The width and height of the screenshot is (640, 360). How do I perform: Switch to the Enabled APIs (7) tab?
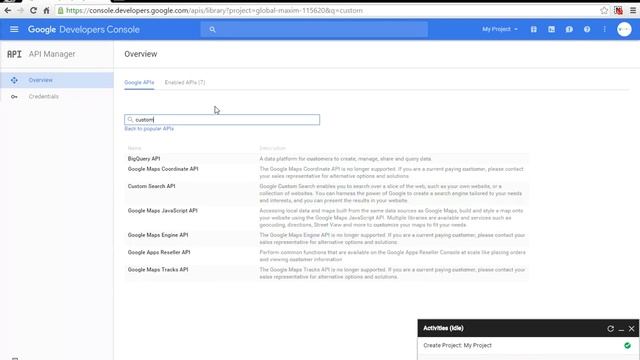click(185, 82)
